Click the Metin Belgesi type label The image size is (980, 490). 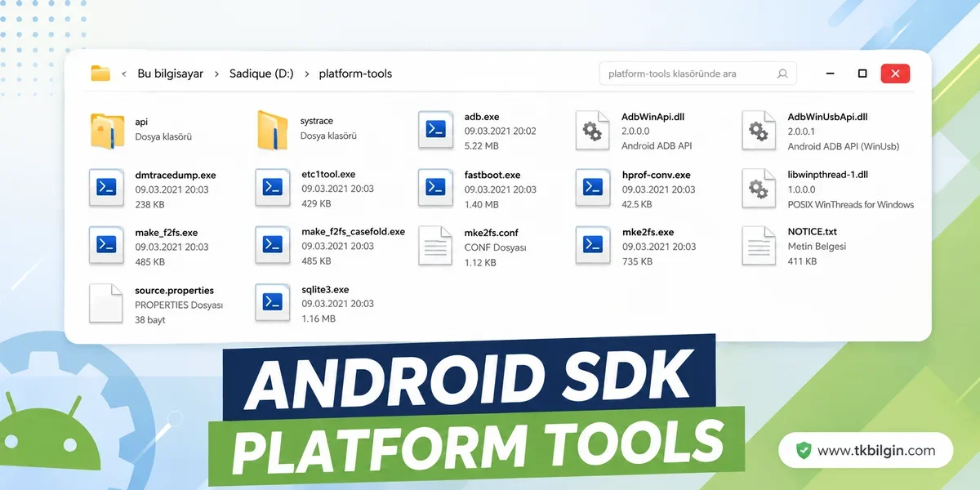point(817,247)
